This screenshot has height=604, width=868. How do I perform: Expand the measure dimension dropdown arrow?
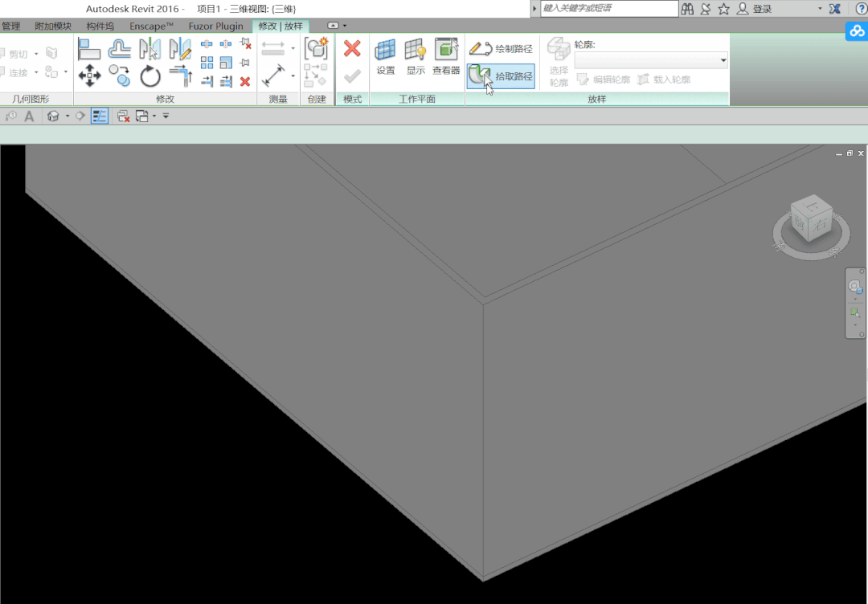coord(293,75)
